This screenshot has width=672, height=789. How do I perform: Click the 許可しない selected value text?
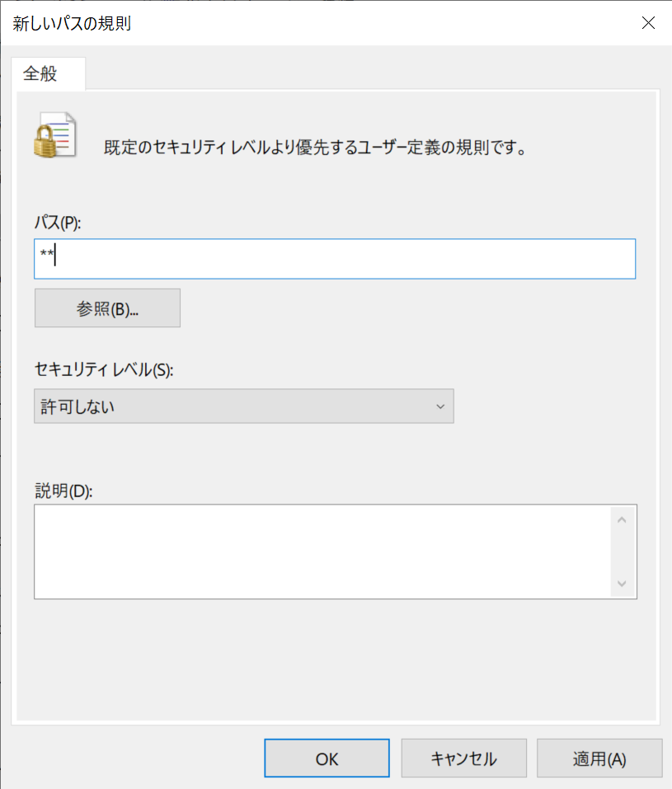[x=78, y=406]
